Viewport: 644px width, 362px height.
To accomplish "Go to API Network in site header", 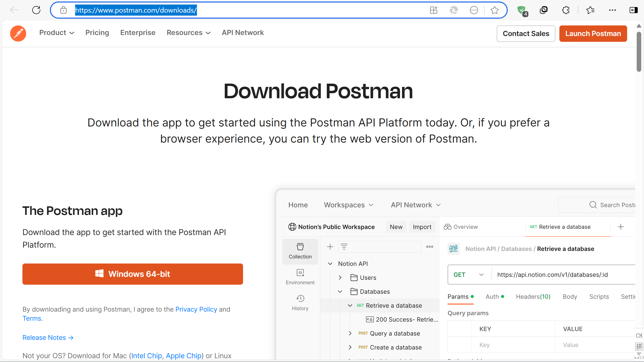I will (243, 32).
